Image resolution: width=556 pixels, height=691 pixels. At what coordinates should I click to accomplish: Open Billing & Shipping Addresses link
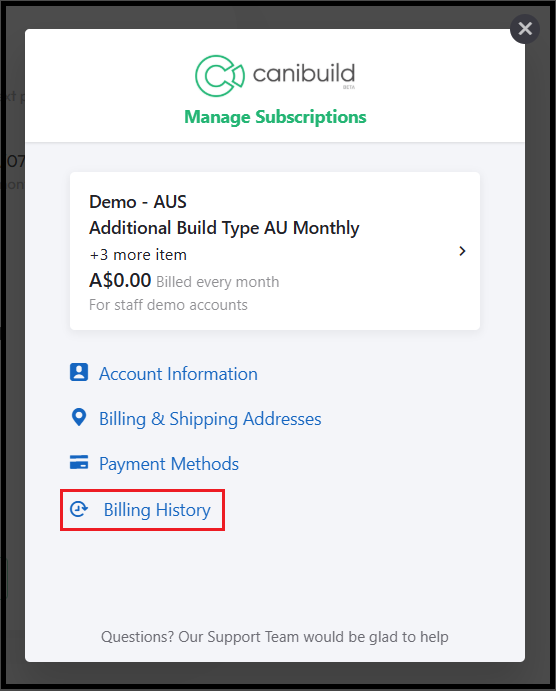(210, 419)
